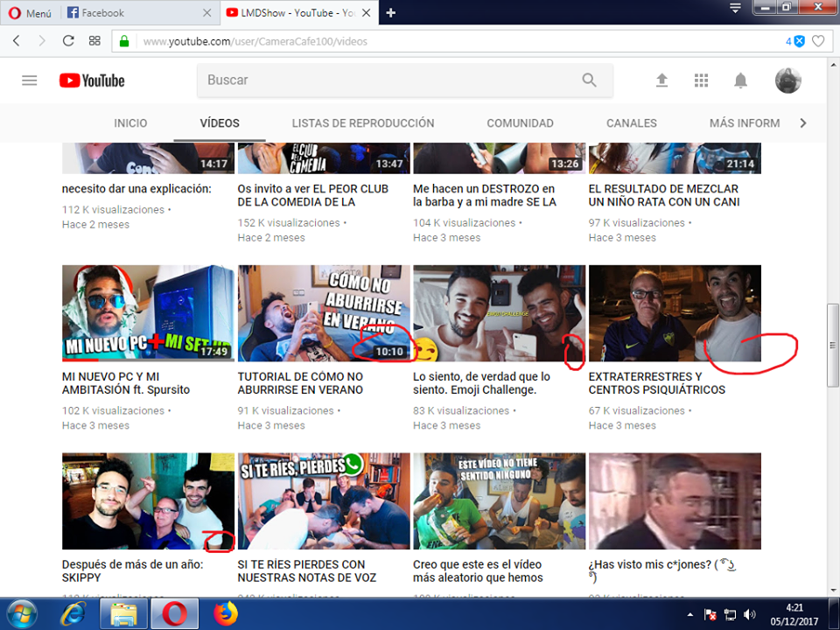The height and width of the screenshot is (630, 840).
Task: Click the 13:47 Club de la Comedia thumbnail
Action: (x=324, y=158)
